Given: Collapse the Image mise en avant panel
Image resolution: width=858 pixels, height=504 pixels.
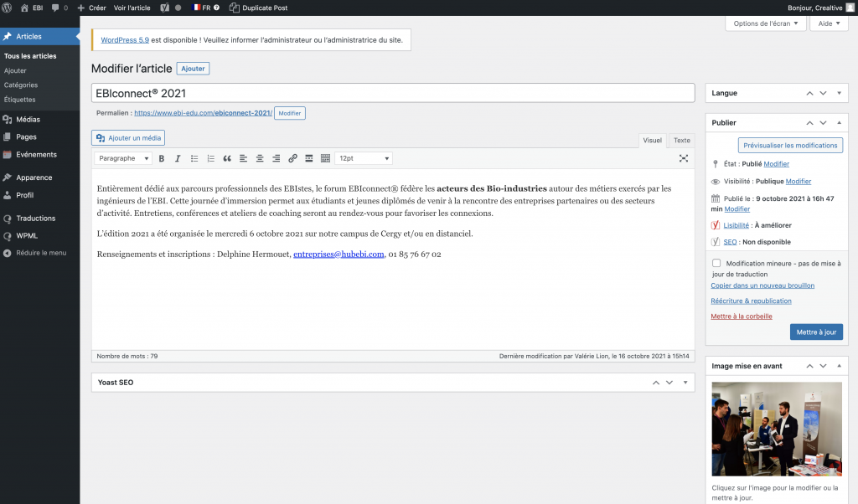Looking at the screenshot, I should click(840, 366).
